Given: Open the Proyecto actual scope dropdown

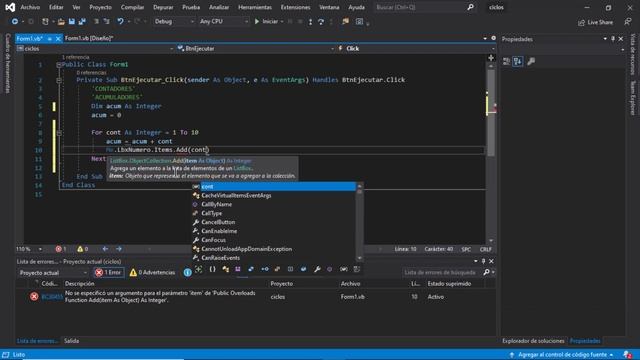Looking at the screenshot, I should (x=53, y=273).
